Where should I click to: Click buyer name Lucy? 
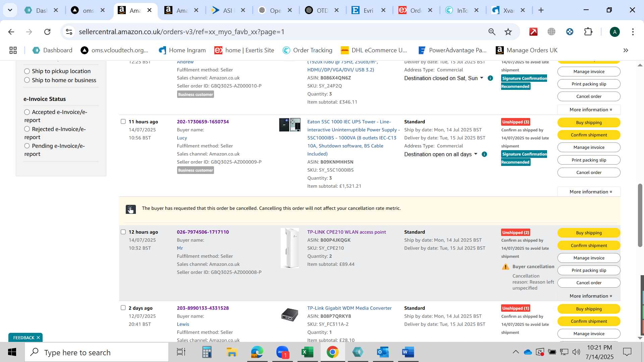(182, 138)
